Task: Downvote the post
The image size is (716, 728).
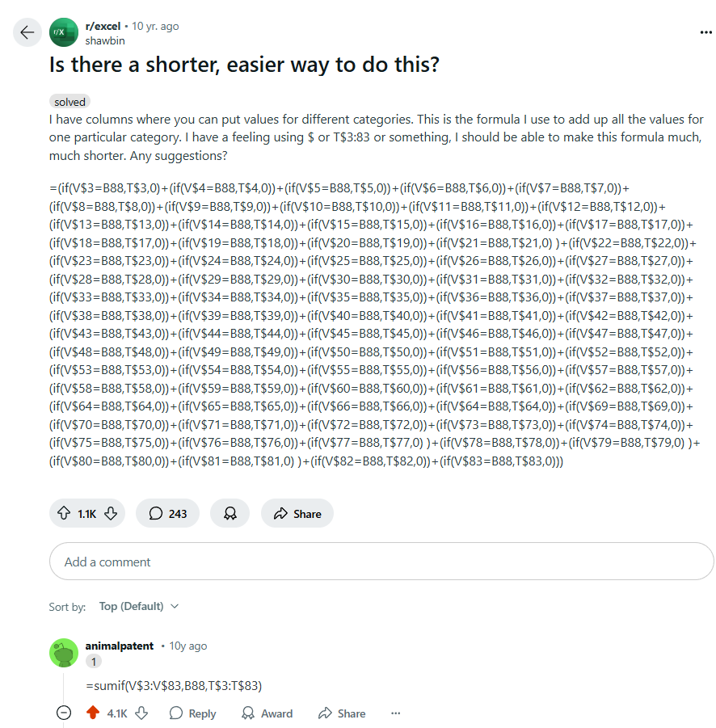Action: coord(112,514)
